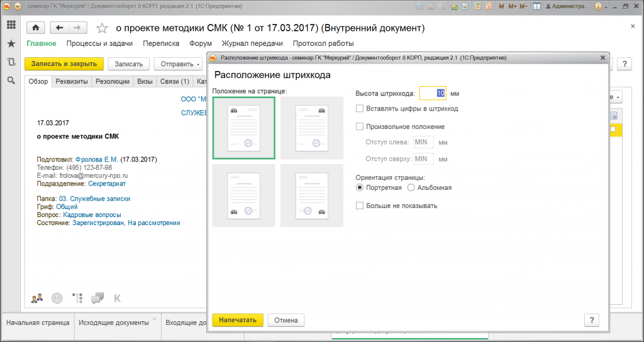Open the Calendar icon in title bar
This screenshot has width=644, height=342.
pos(489,6)
